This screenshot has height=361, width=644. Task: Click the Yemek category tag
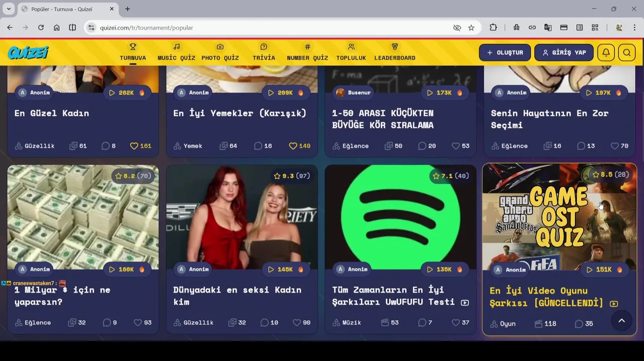(x=188, y=146)
